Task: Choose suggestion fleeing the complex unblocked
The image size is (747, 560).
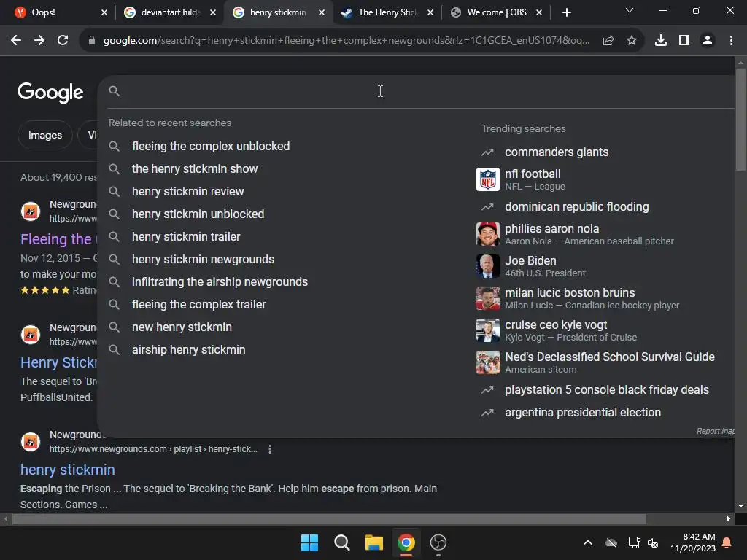Action: (x=211, y=146)
